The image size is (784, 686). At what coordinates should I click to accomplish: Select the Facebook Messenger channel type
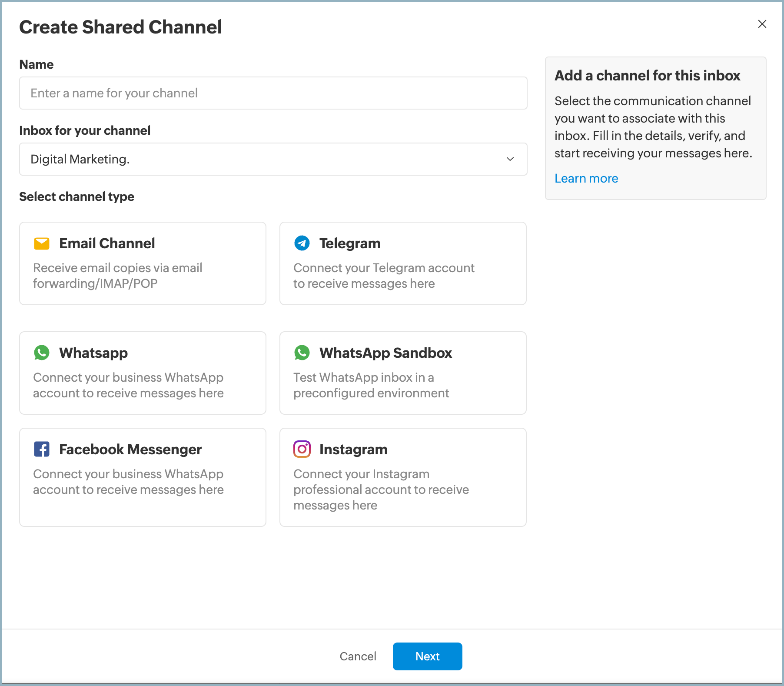pyautogui.click(x=143, y=477)
